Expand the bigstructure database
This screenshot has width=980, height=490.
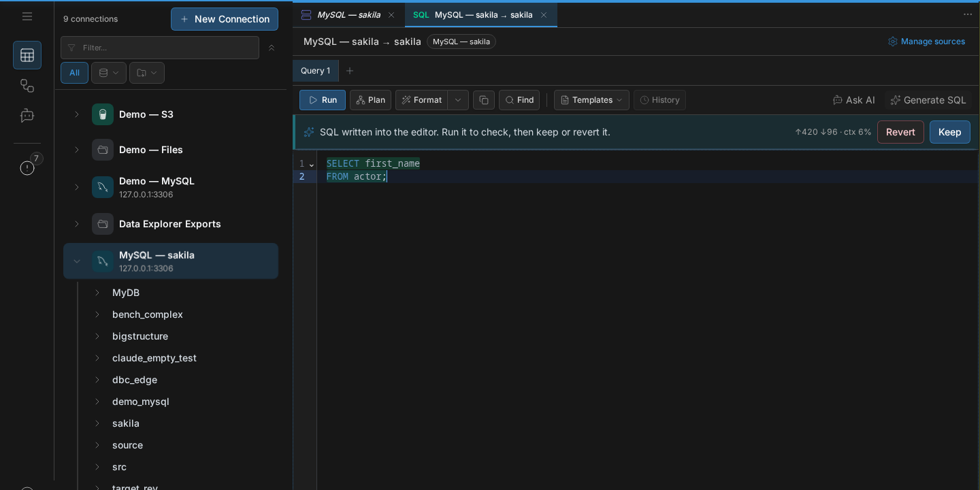[97, 336]
